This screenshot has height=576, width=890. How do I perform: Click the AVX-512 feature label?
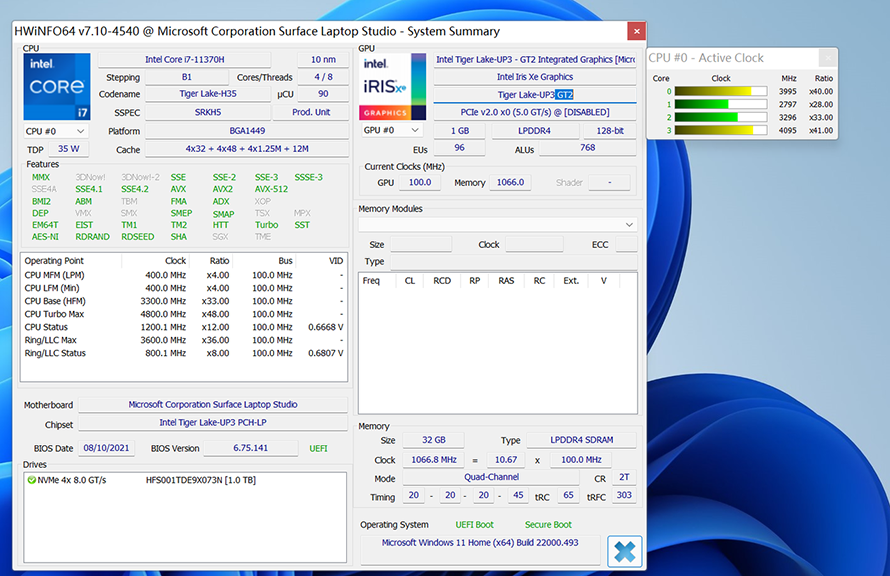[271, 190]
